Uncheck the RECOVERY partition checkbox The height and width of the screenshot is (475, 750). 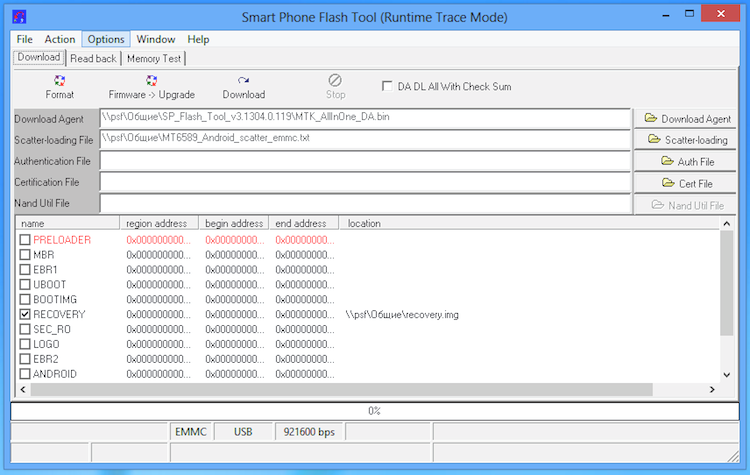(25, 314)
